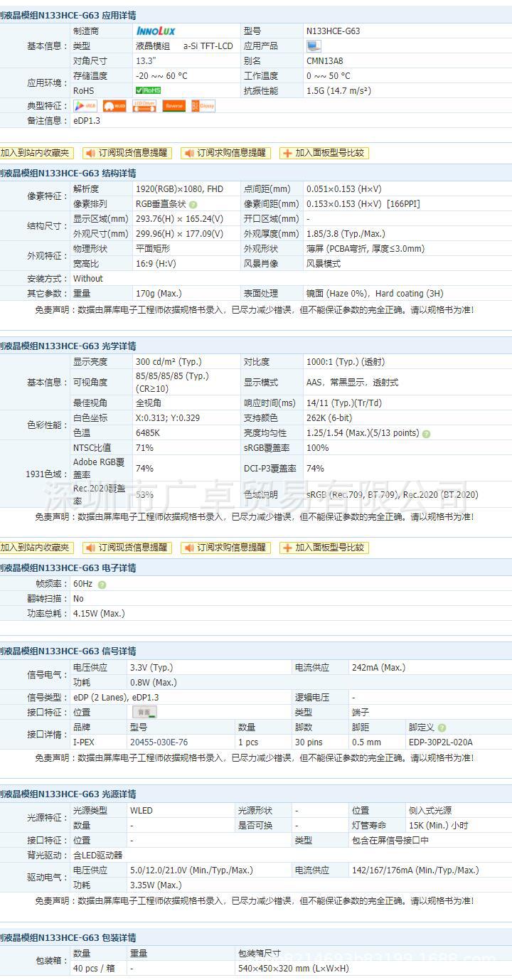Click 订阅现货信息提醒 above 电子详情 heading
Image resolution: width=512 pixels, height=980 pixels.
point(128,548)
